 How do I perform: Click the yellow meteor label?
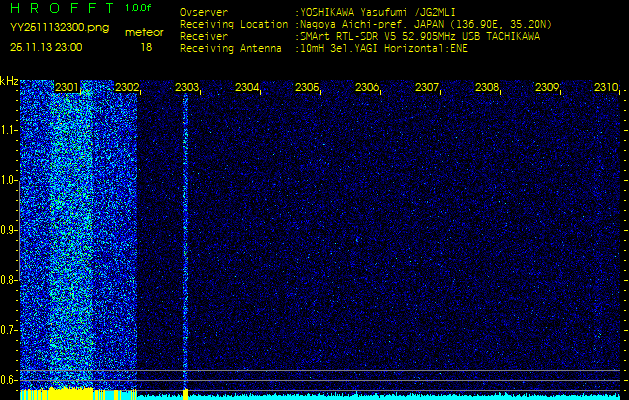click(146, 32)
